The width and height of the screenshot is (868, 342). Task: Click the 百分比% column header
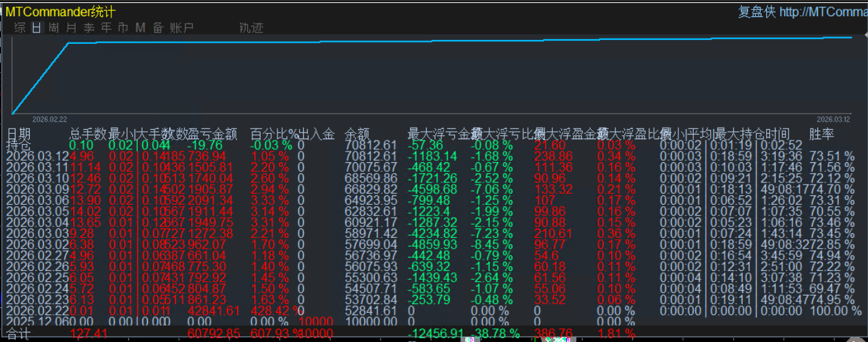coord(274,134)
